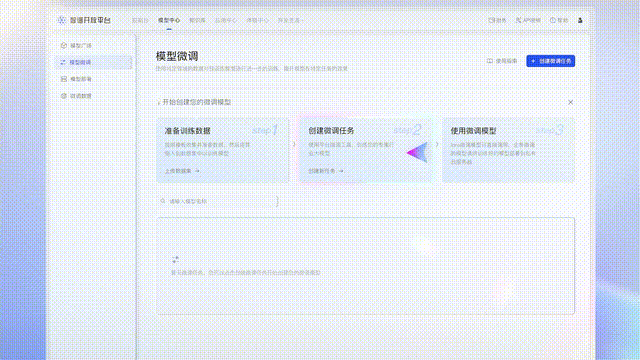Open the 帮助 item in the header
Image resolution: width=640 pixels, height=360 pixels.
pos(559,20)
